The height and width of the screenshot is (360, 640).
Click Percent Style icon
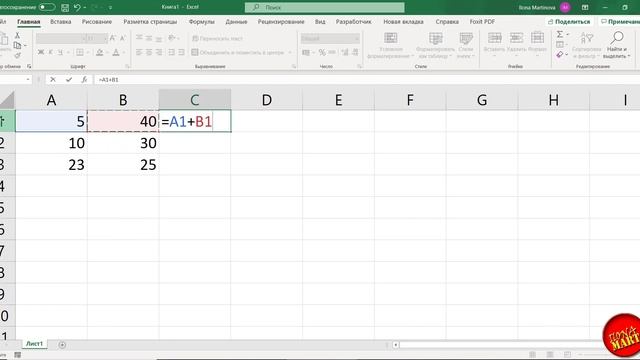pos(322,52)
